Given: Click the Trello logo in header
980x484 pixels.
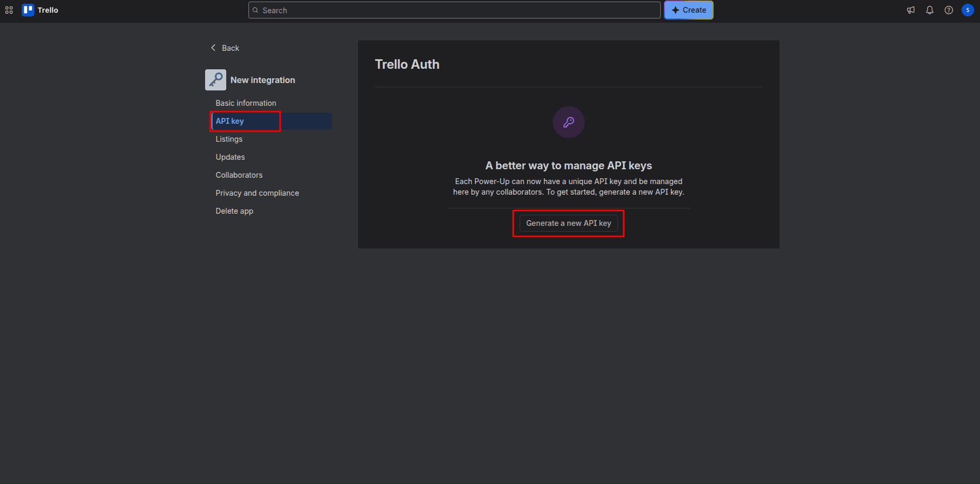Looking at the screenshot, I should click(40, 10).
